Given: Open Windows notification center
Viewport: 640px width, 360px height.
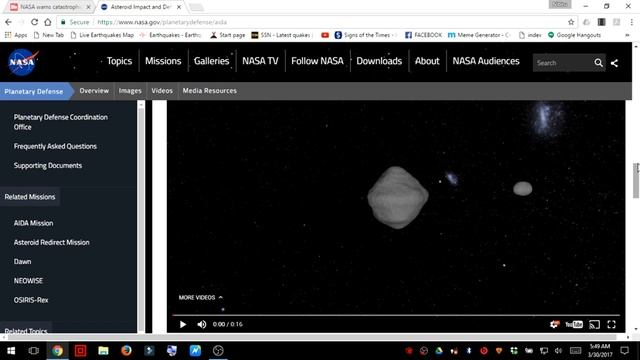Looking at the screenshot, I should pyautogui.click(x=624, y=350).
